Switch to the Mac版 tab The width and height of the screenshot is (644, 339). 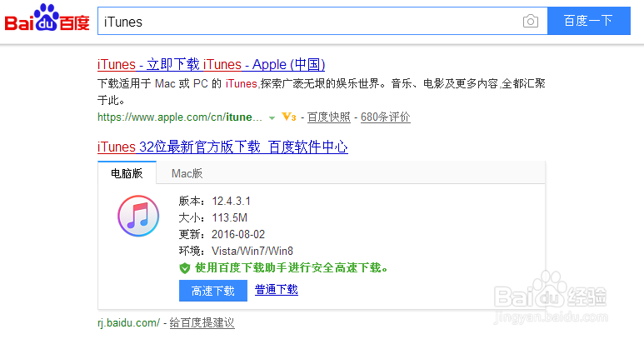[x=187, y=173]
